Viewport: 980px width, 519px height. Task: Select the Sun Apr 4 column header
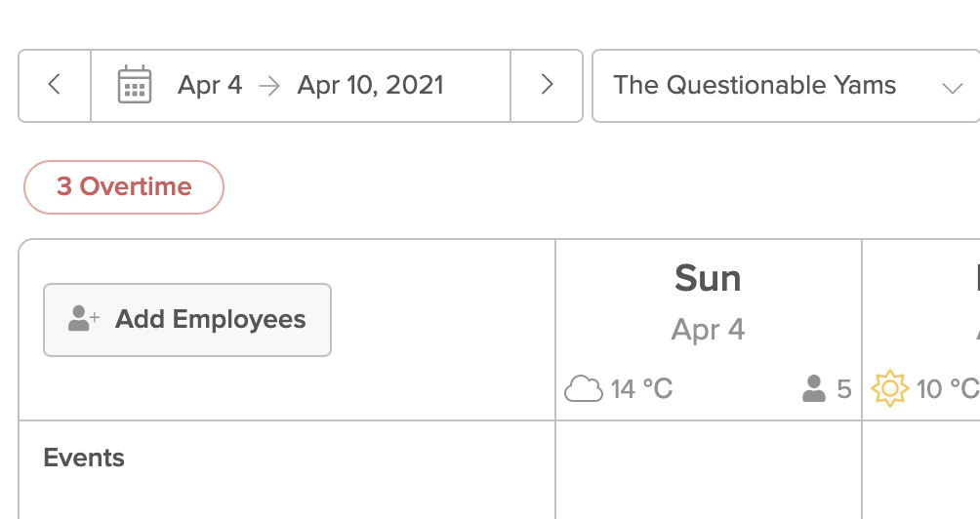click(708, 302)
